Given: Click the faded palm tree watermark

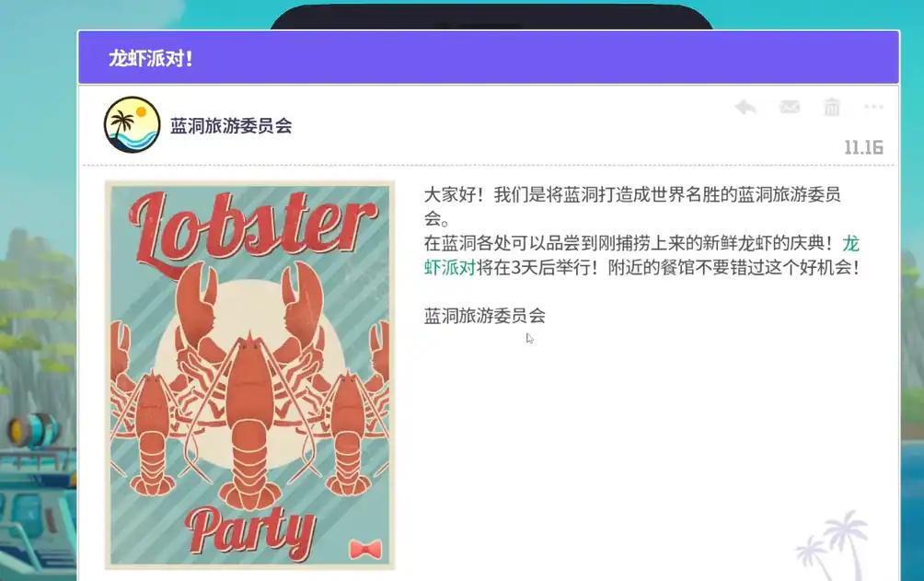Looking at the screenshot, I should (832, 545).
